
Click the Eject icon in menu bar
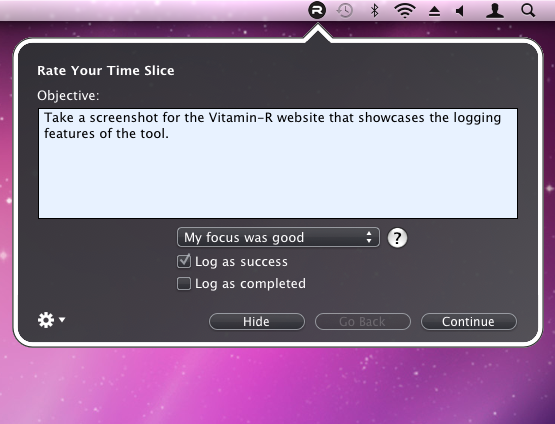[434, 11]
